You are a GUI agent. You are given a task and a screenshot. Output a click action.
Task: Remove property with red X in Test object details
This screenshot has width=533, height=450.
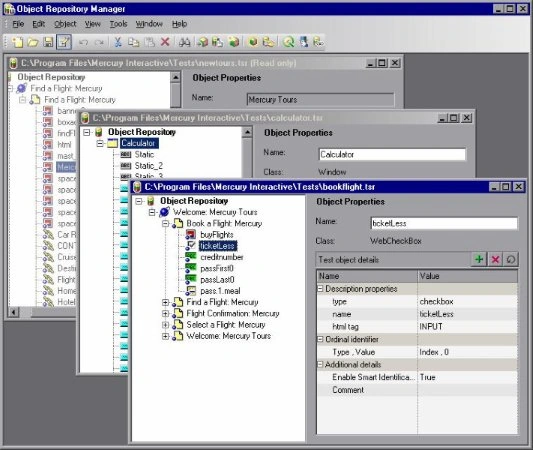point(495,260)
